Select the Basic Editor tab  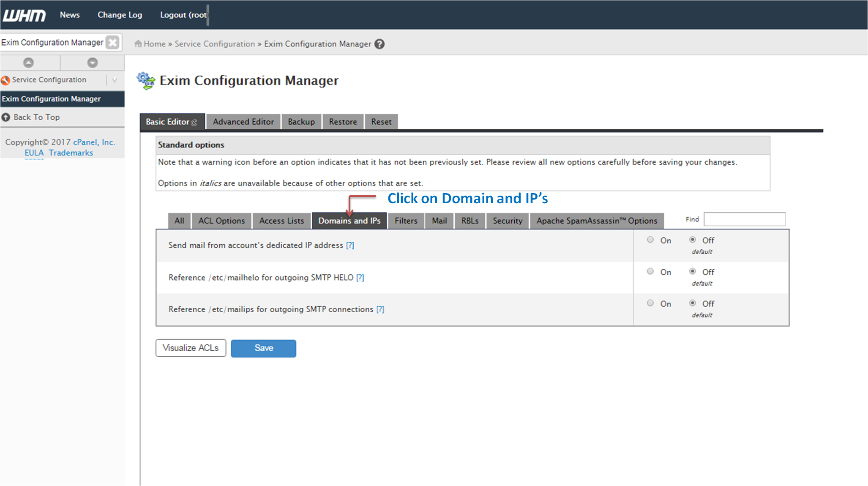[172, 122]
